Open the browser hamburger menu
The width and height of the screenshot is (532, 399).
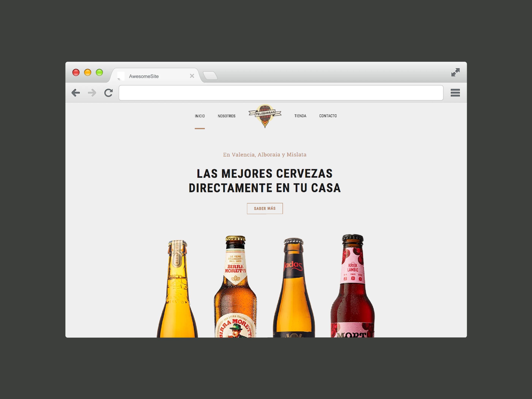click(455, 93)
